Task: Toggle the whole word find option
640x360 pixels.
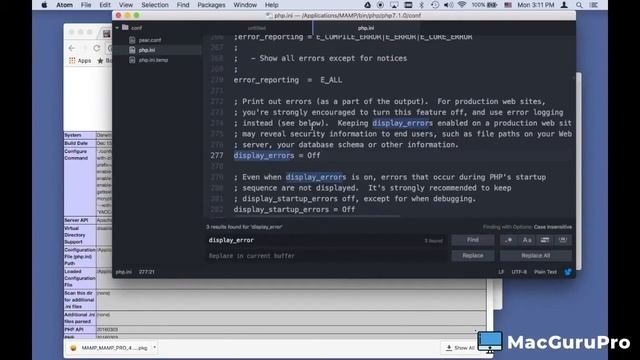Action: (x=563, y=240)
